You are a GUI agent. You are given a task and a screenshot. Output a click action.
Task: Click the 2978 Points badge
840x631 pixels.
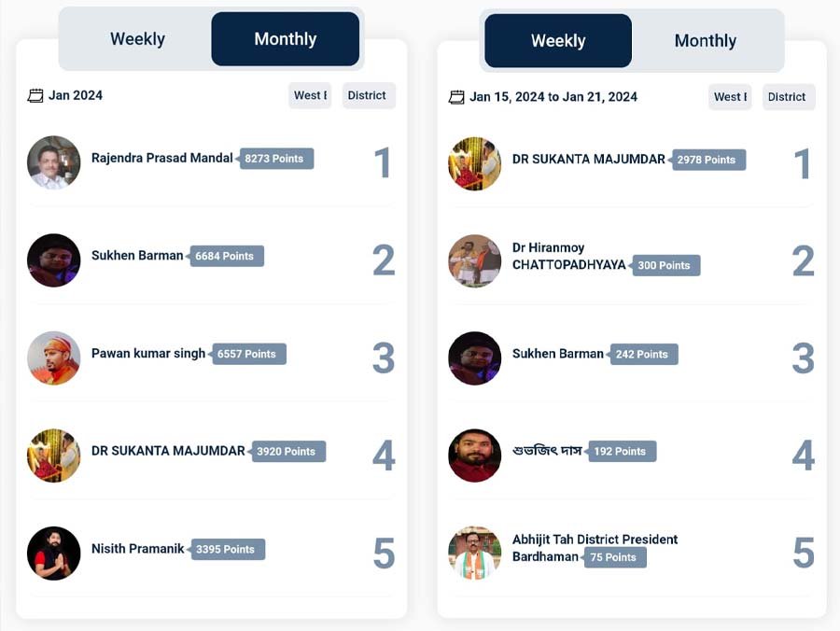pyautogui.click(x=707, y=160)
